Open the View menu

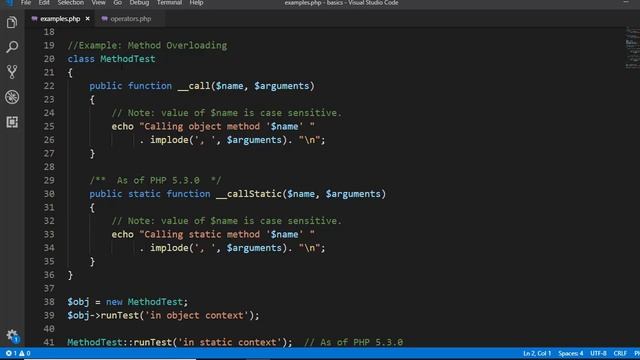[x=98, y=3]
